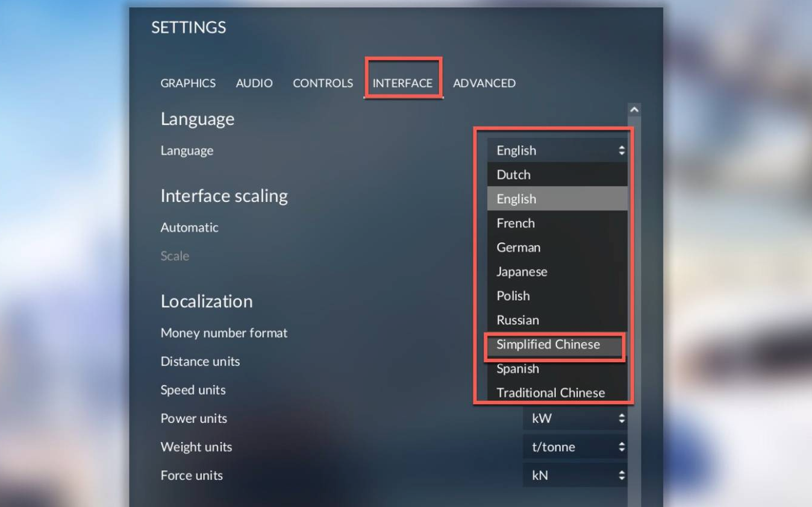Click the Automatic scaling label
The width and height of the screenshot is (812, 507).
[x=189, y=227]
